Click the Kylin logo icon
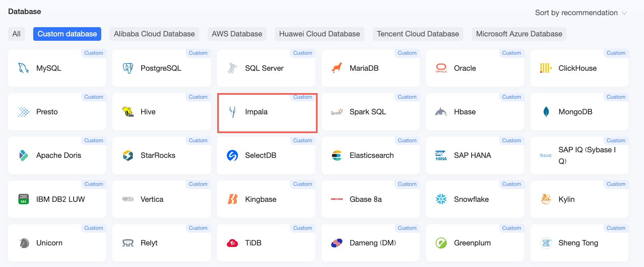This screenshot has width=644, height=267. (546, 199)
